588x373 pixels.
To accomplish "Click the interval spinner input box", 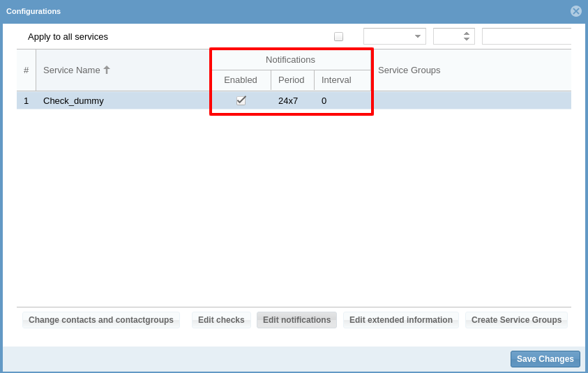I will (x=447, y=36).
